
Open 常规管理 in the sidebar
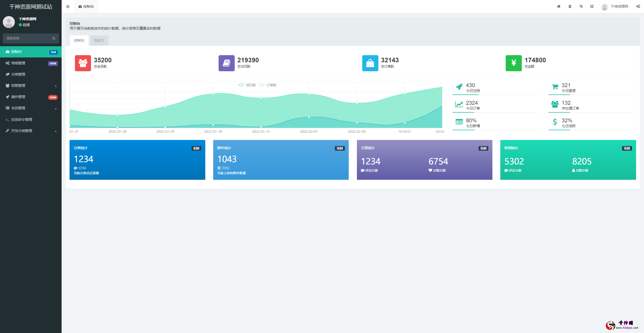pos(31,63)
